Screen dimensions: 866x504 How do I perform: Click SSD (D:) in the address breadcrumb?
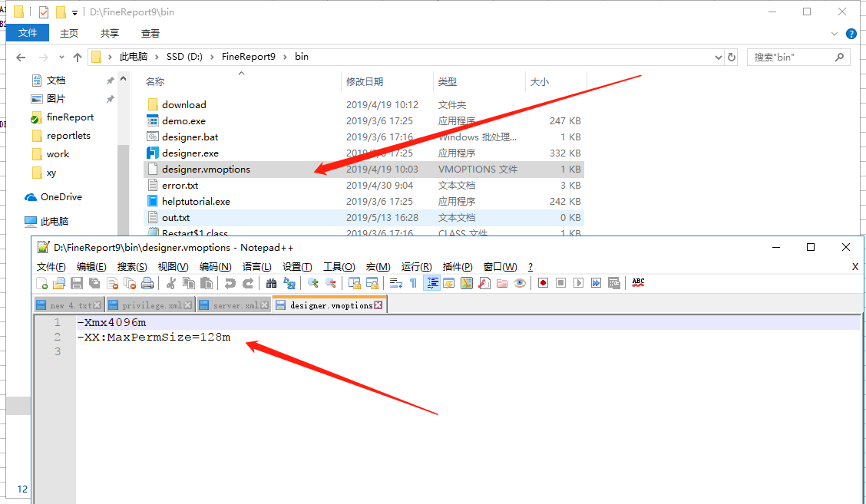[184, 57]
